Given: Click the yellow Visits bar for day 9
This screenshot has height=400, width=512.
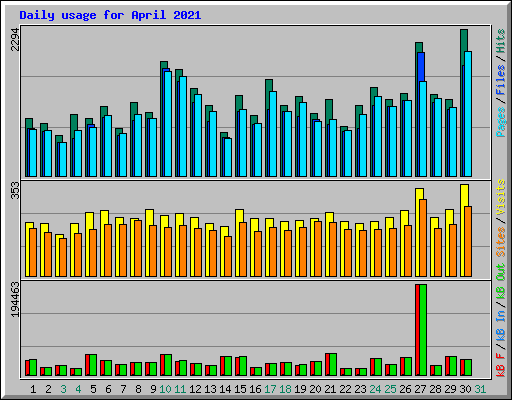Looking at the screenshot, I should point(149,217).
